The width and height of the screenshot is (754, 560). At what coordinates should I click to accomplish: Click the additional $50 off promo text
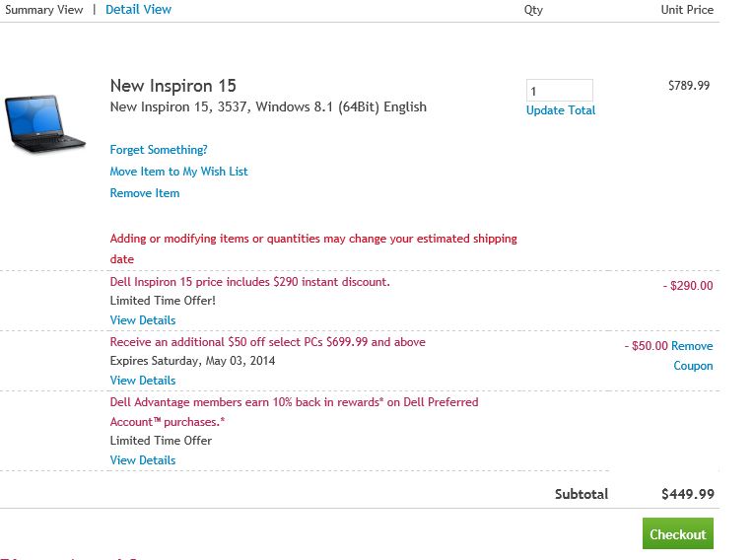[267, 342]
